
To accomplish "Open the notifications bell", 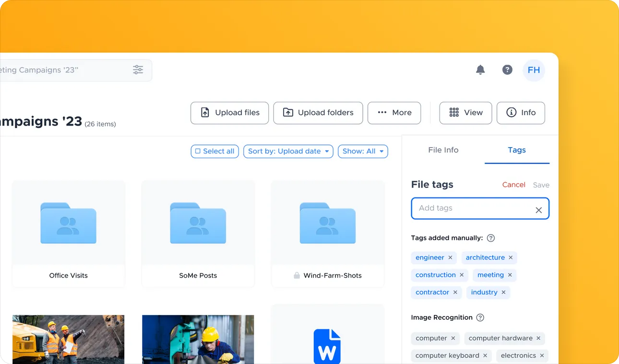I will [480, 70].
